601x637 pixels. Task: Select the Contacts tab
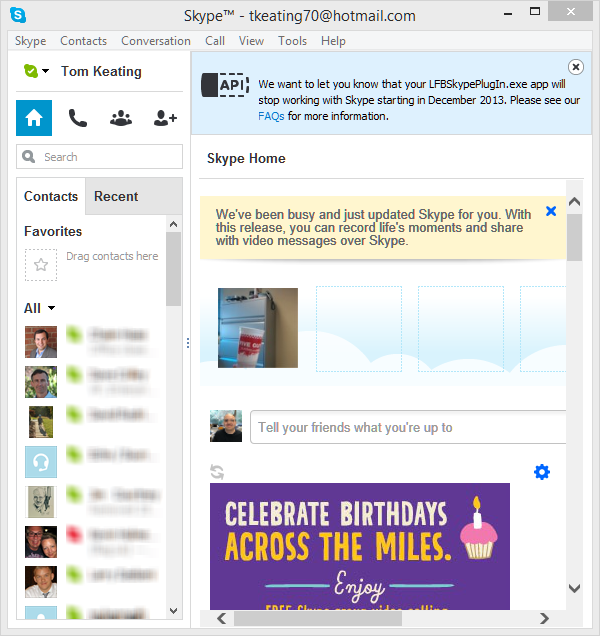click(x=51, y=196)
